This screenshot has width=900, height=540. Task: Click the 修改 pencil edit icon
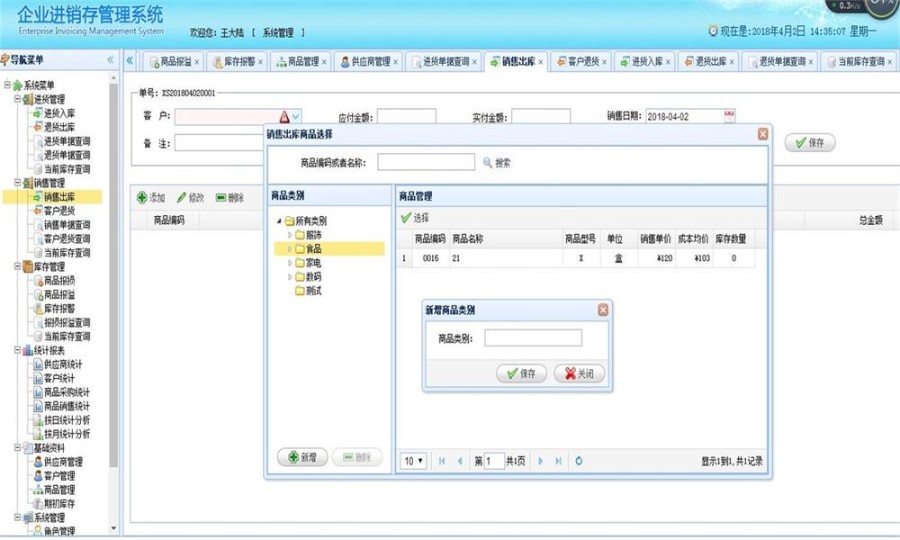tap(181, 198)
